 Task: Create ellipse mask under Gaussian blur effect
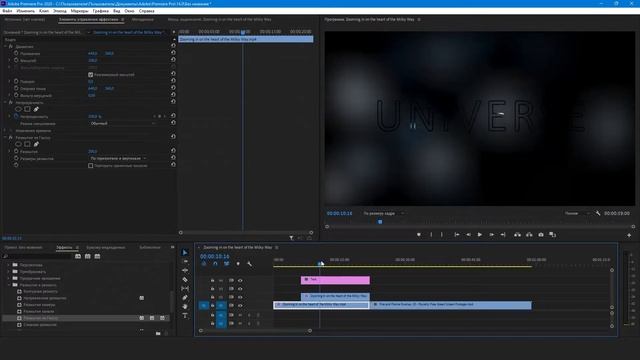pos(18,144)
